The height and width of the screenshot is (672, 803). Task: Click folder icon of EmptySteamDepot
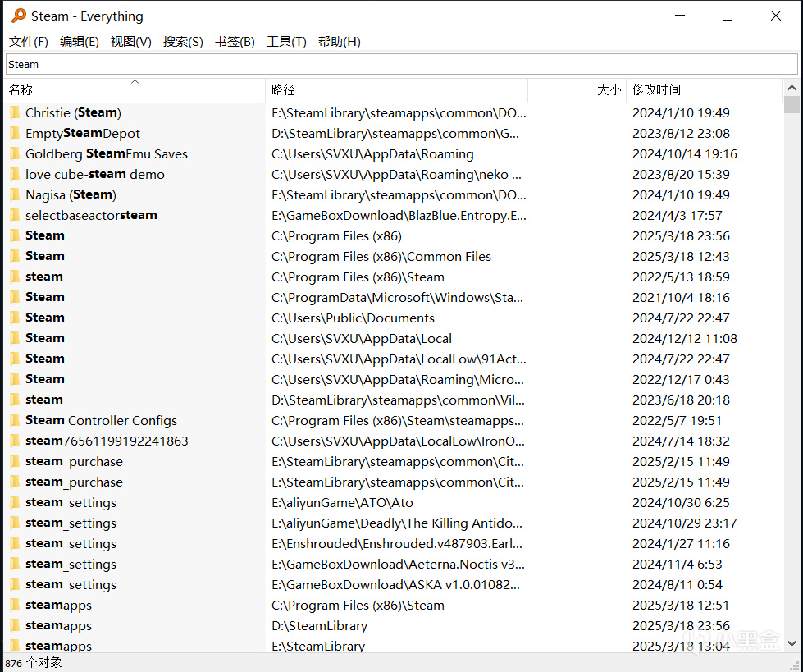tap(16, 133)
